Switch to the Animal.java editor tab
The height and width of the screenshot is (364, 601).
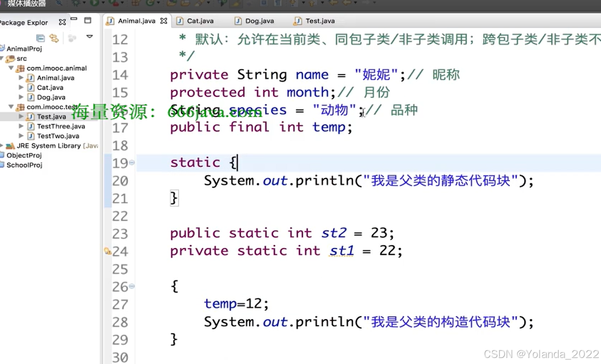[136, 21]
